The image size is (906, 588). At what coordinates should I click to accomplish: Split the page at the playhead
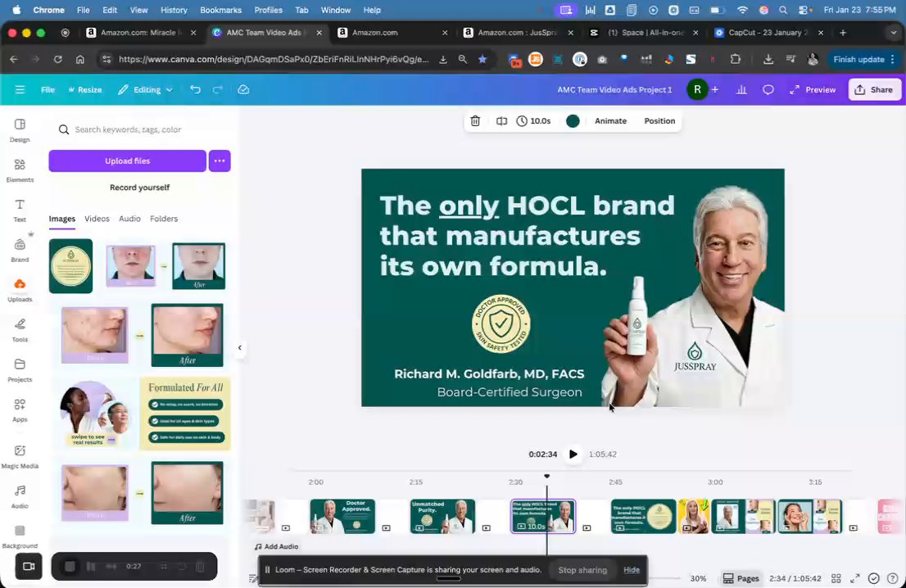pos(501,120)
